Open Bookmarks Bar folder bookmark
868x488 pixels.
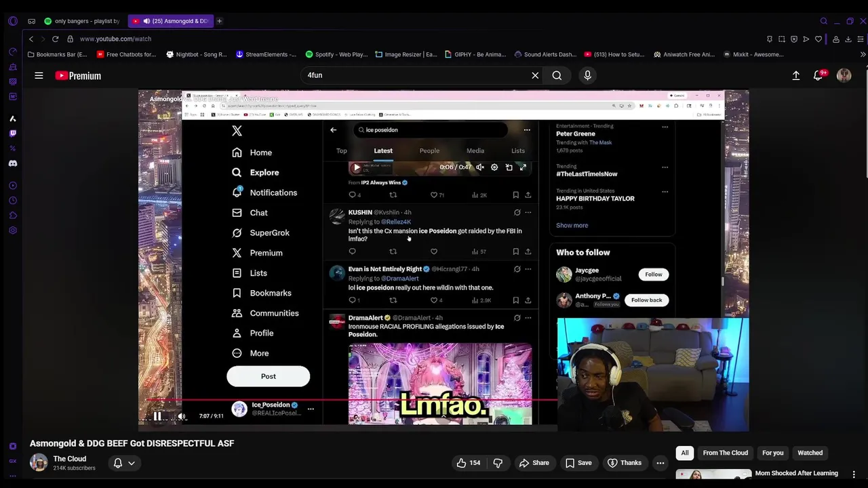[58, 54]
